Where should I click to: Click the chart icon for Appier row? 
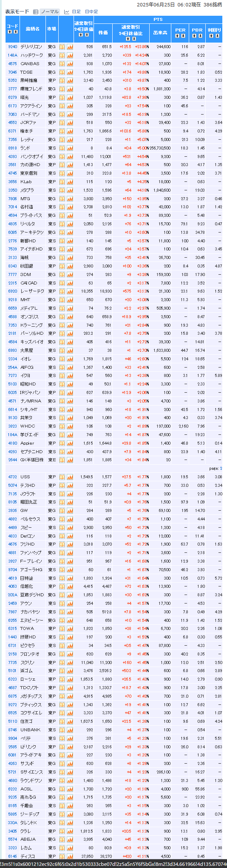(x=70, y=443)
